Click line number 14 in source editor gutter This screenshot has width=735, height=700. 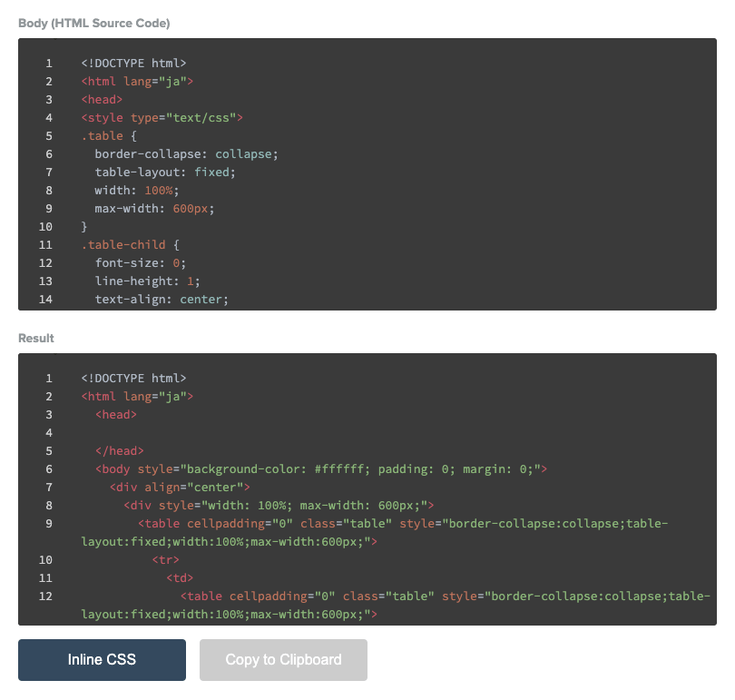(x=45, y=299)
